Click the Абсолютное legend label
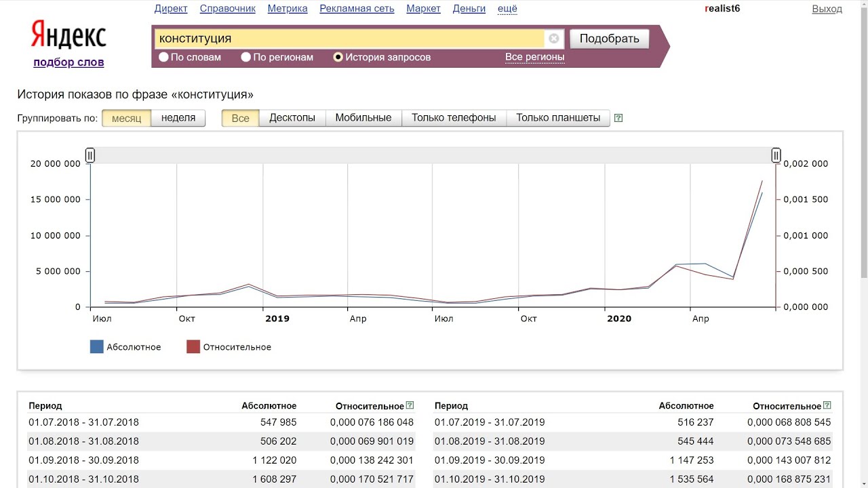The width and height of the screenshot is (868, 488). point(134,347)
